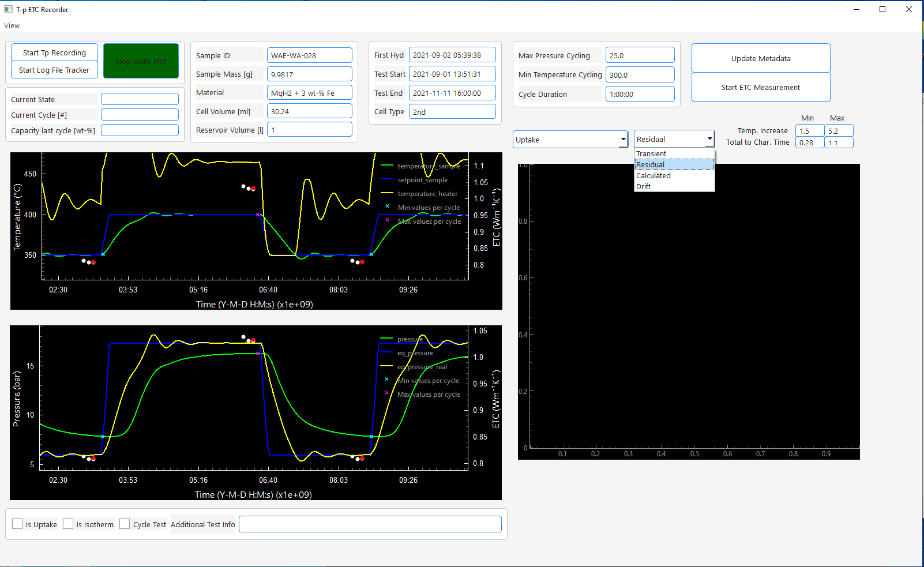
Task: Click the T-p ETC Recorder title bar icon
Action: click(x=8, y=9)
